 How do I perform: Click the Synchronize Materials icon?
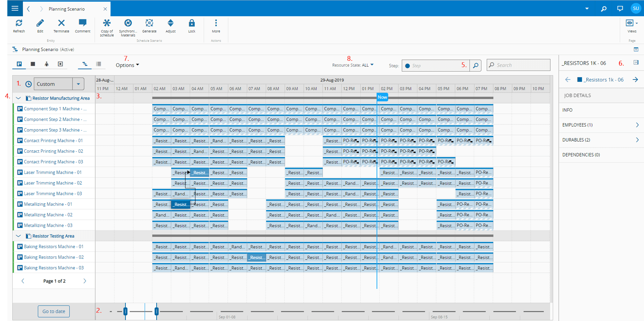pyautogui.click(x=128, y=23)
